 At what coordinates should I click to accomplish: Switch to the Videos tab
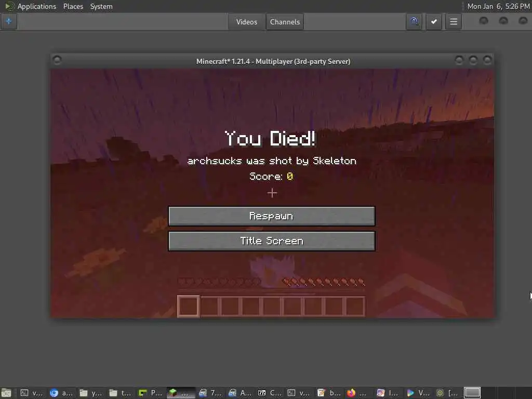tap(247, 22)
